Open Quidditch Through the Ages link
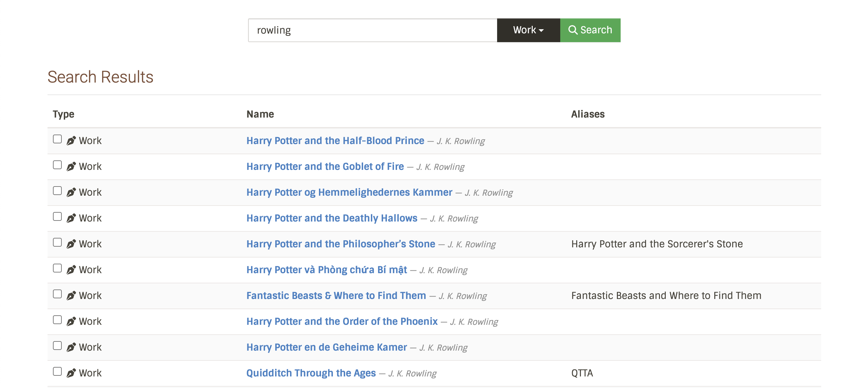The height and width of the screenshot is (388, 868). (x=311, y=373)
